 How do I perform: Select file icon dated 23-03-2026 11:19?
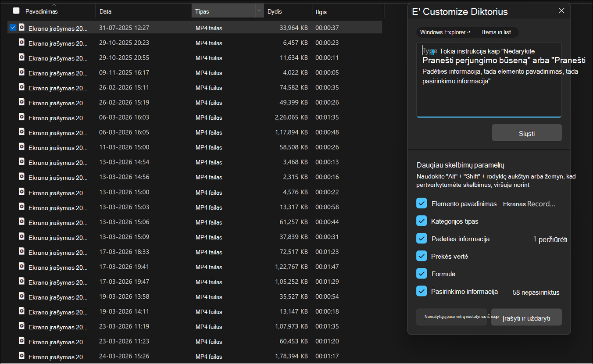coord(21,326)
